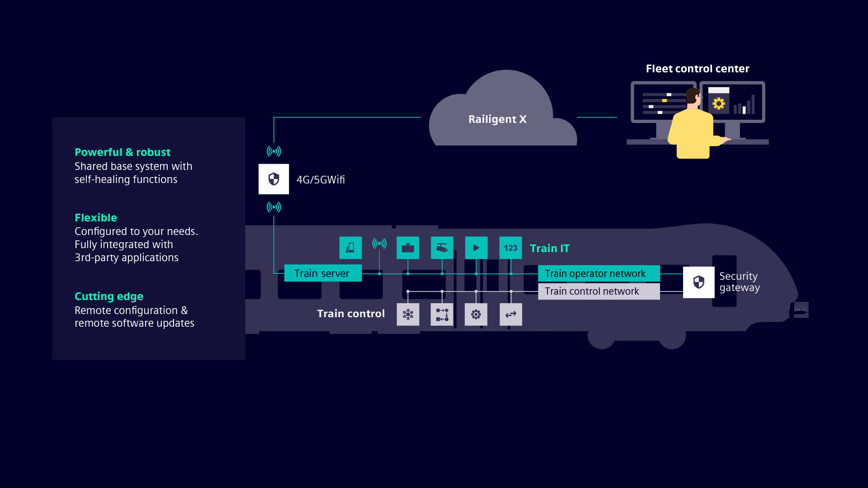Click the Fleet control center title
Screen dimensions: 868x488
click(x=697, y=69)
